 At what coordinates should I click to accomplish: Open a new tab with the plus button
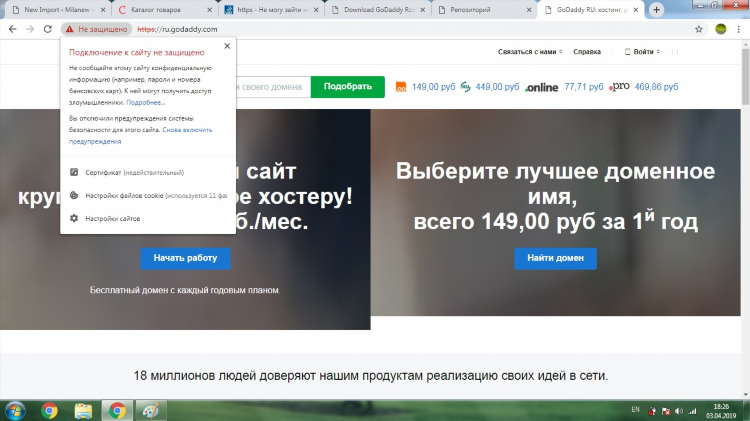[656, 10]
